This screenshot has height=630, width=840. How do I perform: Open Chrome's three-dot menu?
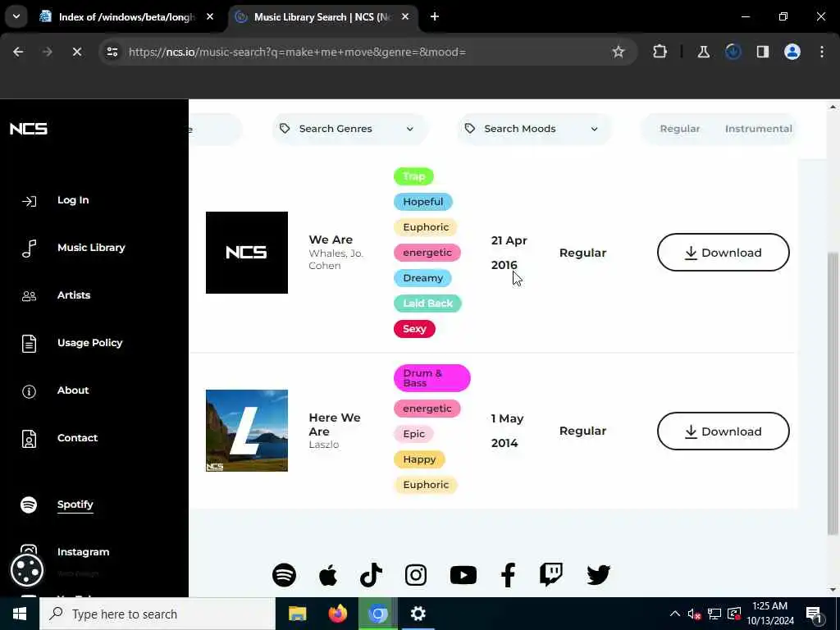(x=822, y=52)
